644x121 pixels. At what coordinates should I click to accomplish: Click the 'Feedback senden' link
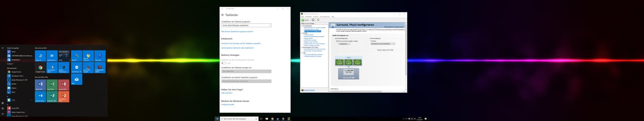pyautogui.click(x=228, y=105)
